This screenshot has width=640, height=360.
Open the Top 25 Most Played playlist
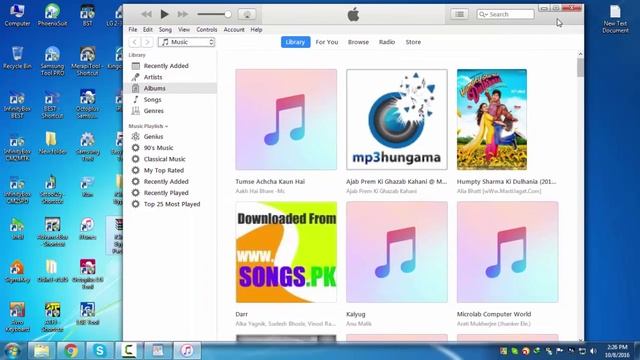[x=170, y=204]
